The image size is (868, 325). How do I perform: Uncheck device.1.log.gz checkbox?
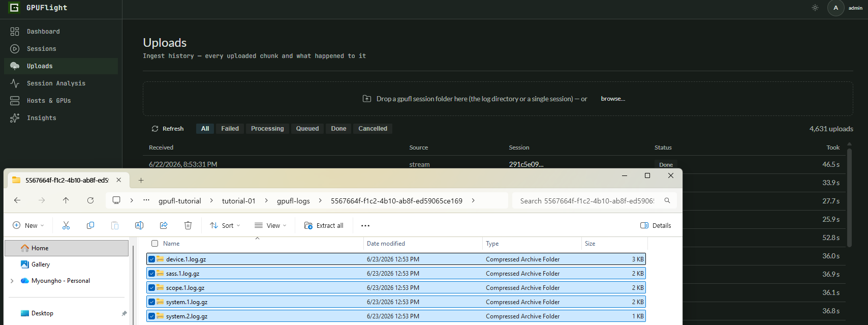pos(151,259)
